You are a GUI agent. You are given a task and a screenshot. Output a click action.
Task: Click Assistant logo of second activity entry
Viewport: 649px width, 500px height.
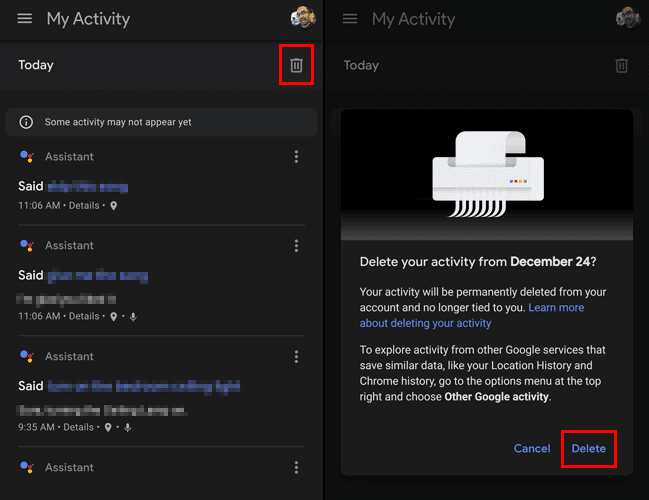click(x=27, y=245)
